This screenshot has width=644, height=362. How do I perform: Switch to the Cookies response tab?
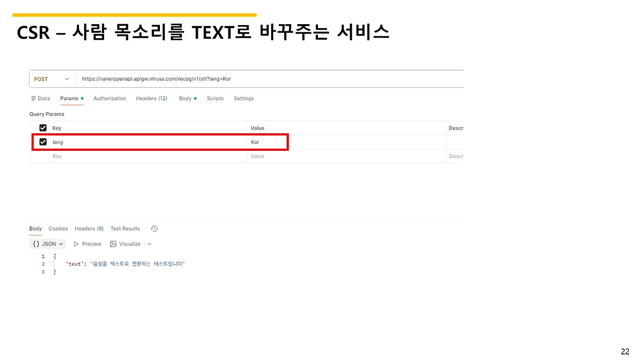(58, 228)
